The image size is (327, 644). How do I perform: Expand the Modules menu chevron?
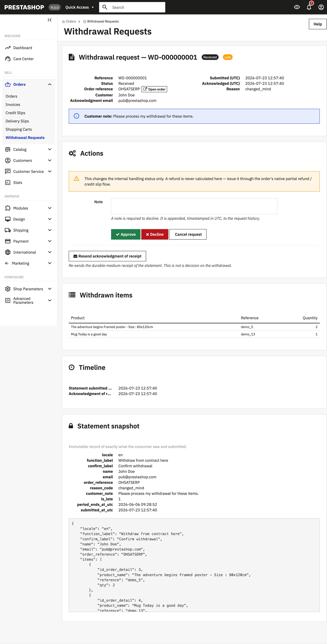(50, 208)
